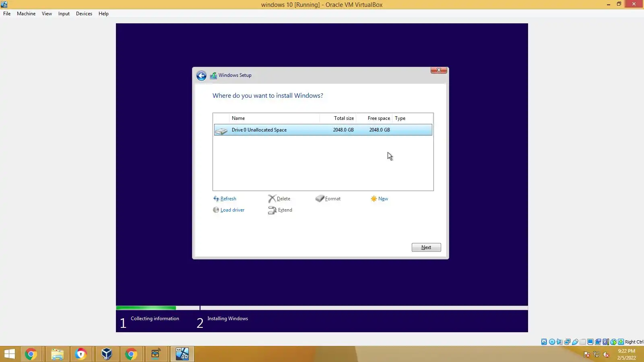Open the Input menu
This screenshot has height=362, width=644.
coord(64,14)
